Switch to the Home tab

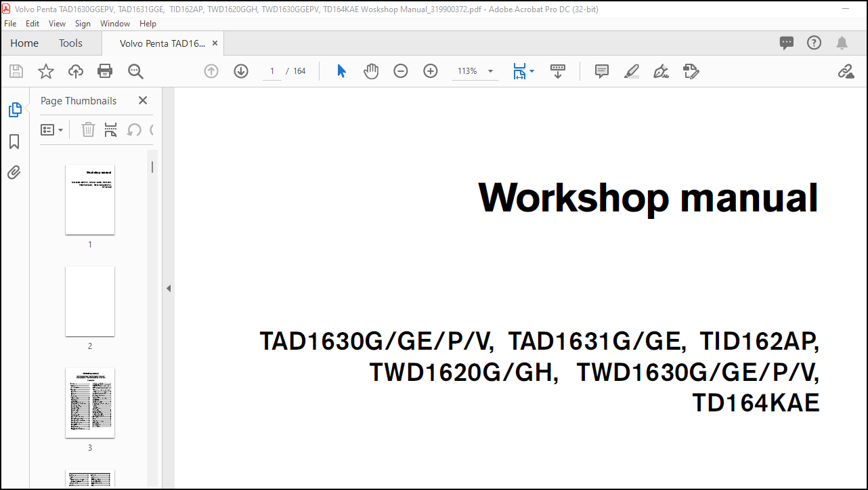tap(24, 43)
